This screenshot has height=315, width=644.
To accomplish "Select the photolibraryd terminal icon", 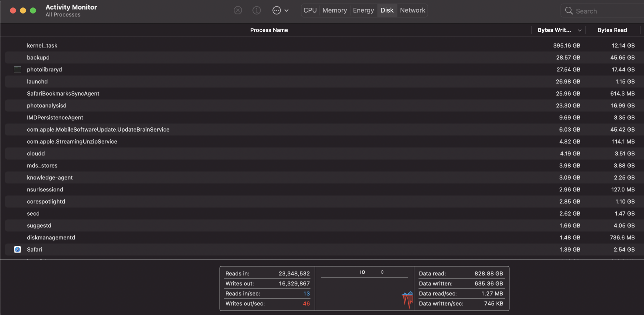I will (17, 69).
